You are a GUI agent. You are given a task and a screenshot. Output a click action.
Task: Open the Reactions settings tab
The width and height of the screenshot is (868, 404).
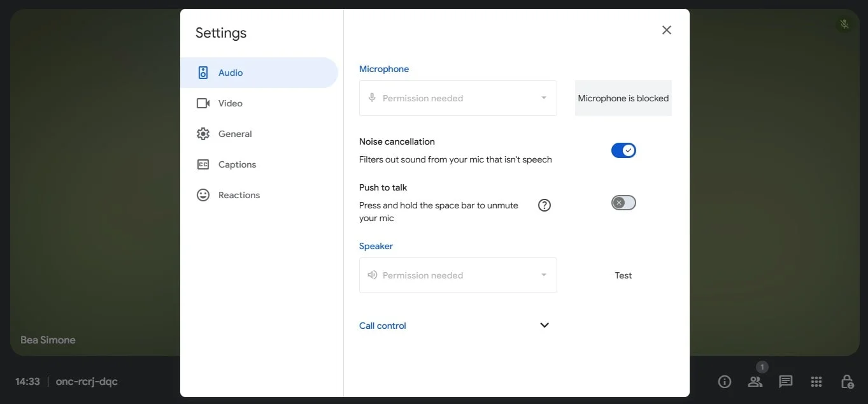pos(259,195)
